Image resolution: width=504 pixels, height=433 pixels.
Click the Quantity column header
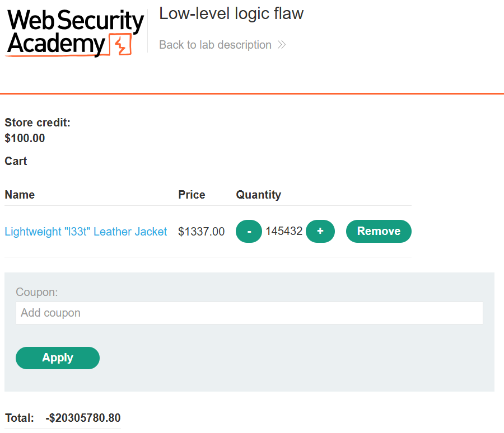(258, 195)
